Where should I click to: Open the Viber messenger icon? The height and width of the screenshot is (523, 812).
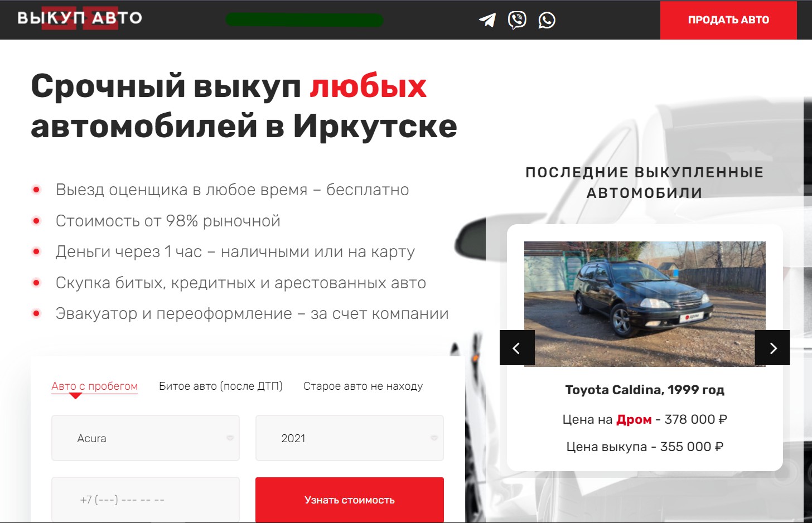517,20
